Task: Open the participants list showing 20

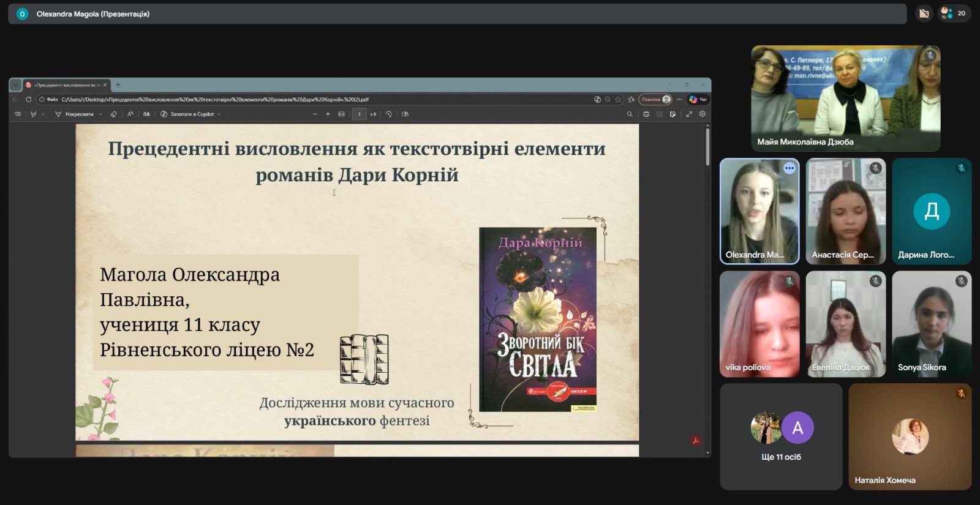Action: 954,13
